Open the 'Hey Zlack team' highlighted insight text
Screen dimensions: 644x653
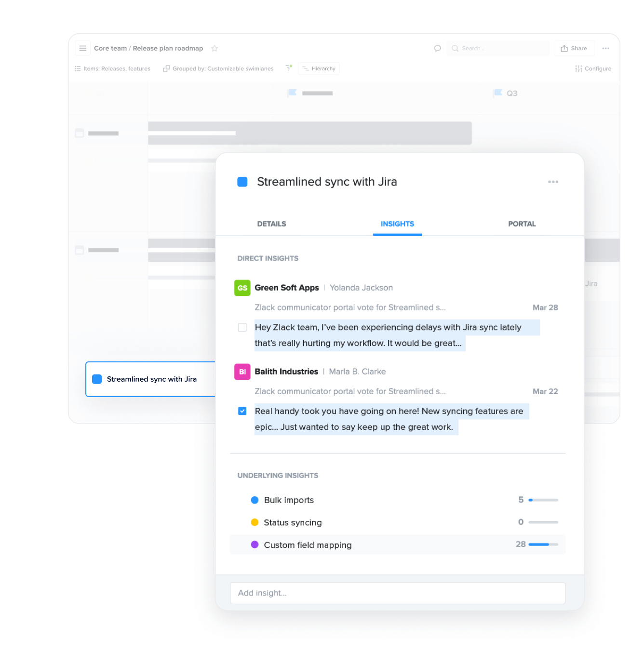[397, 335]
